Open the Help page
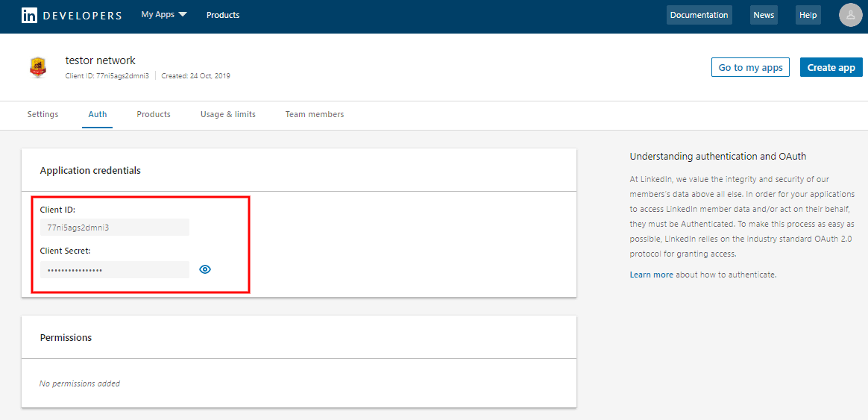The height and width of the screenshot is (420, 868). (x=808, y=15)
